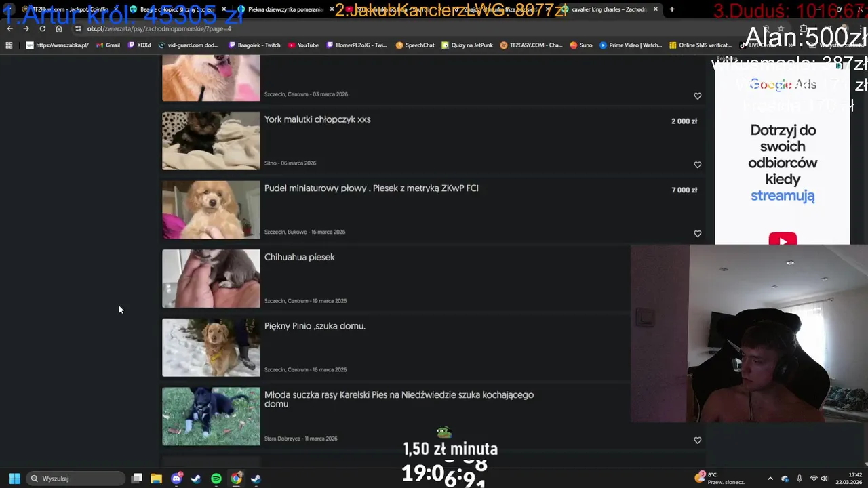Screen dimensions: 868x488
Task: Open the volume speaker tray icon
Action: click(825, 479)
